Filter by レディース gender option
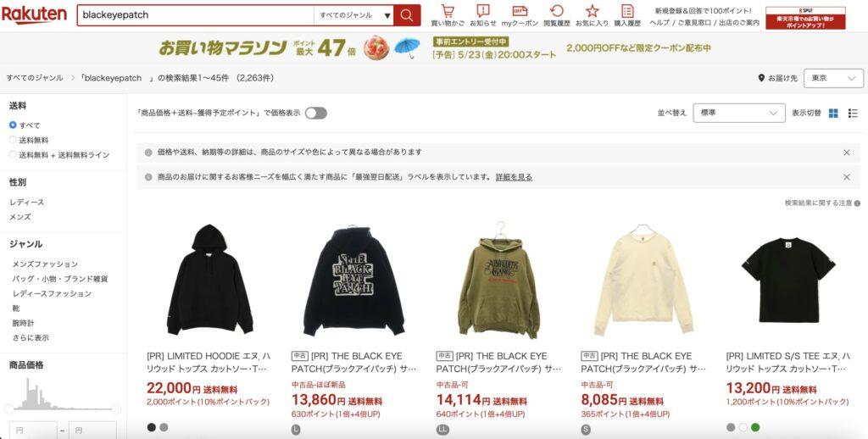This screenshot has height=439, width=868. (x=27, y=202)
